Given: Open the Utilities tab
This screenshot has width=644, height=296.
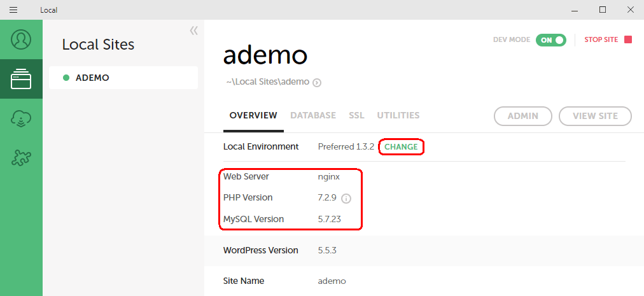Looking at the screenshot, I should pyautogui.click(x=398, y=115).
